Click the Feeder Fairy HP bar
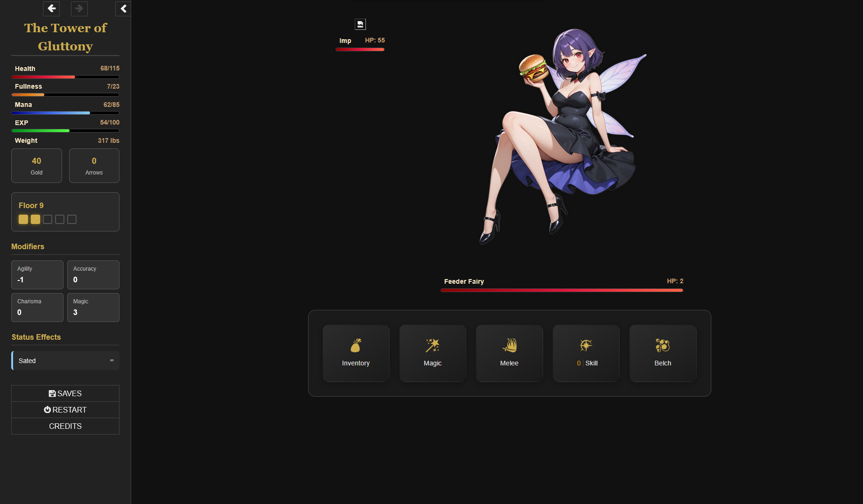The image size is (863, 504). [x=561, y=290]
